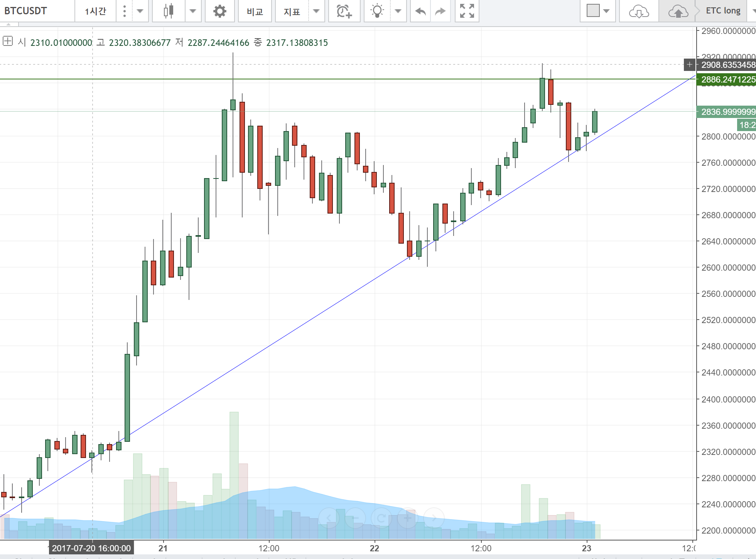Collapse the top toolbar with small arrow
Image resolution: width=756 pixels, height=559 pixels.
pyautogui.click(x=8, y=24)
